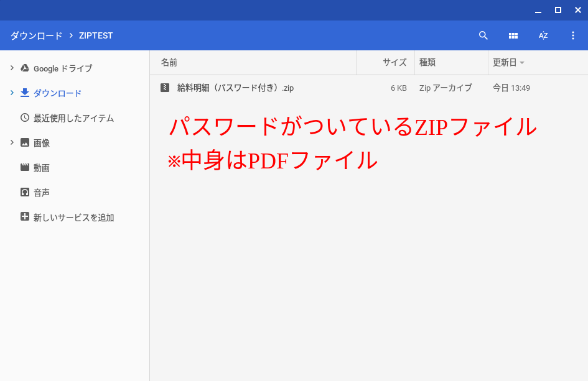This screenshot has width=588, height=381.
Task: Click the clock icon for recent items
Action: (25, 117)
